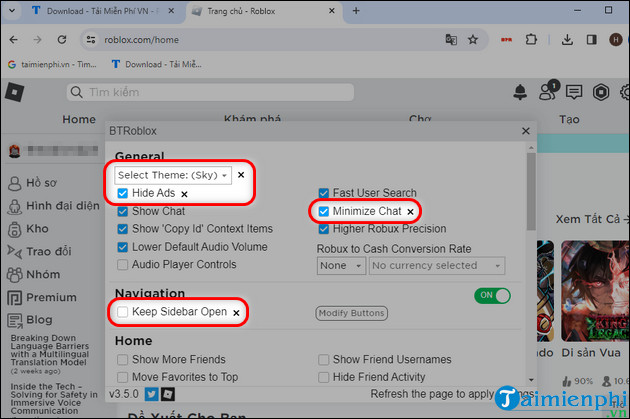Switch off the Navigation ON toggle
630x419 pixels.
[492, 296]
